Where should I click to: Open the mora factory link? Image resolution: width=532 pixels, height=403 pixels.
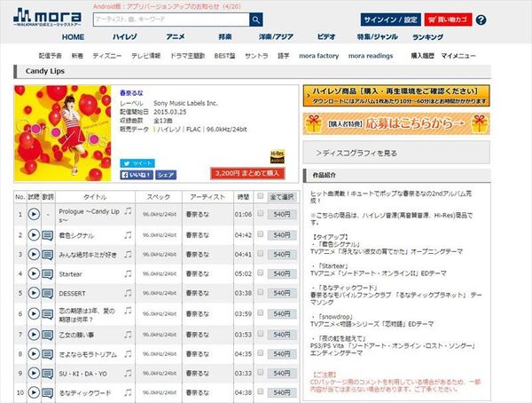(319, 56)
